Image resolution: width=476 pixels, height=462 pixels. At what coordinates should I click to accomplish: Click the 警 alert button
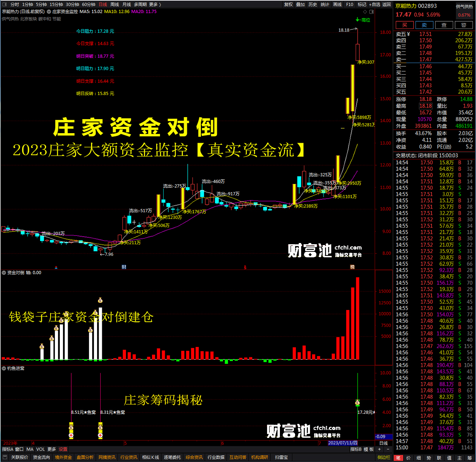click(x=464, y=25)
